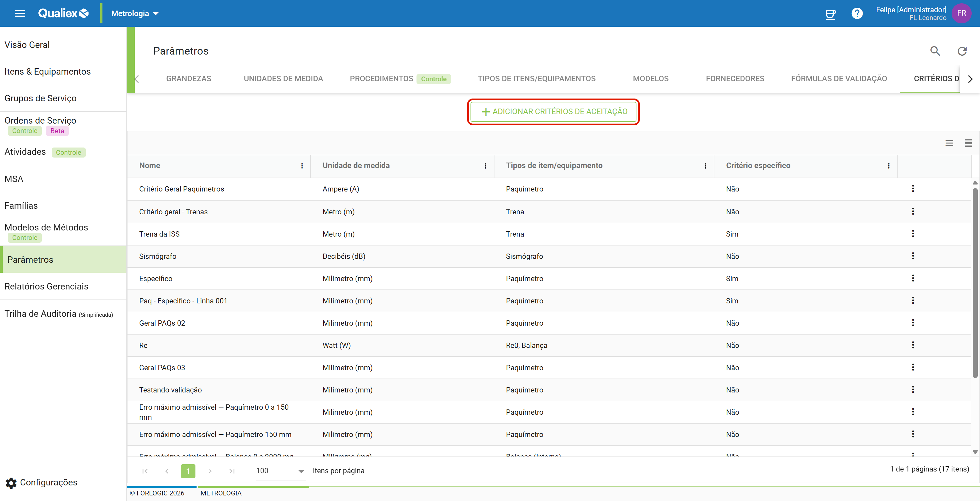This screenshot has height=501, width=980.
Task: Open row actions for Paquímetro 150 mm row
Action: click(x=913, y=434)
